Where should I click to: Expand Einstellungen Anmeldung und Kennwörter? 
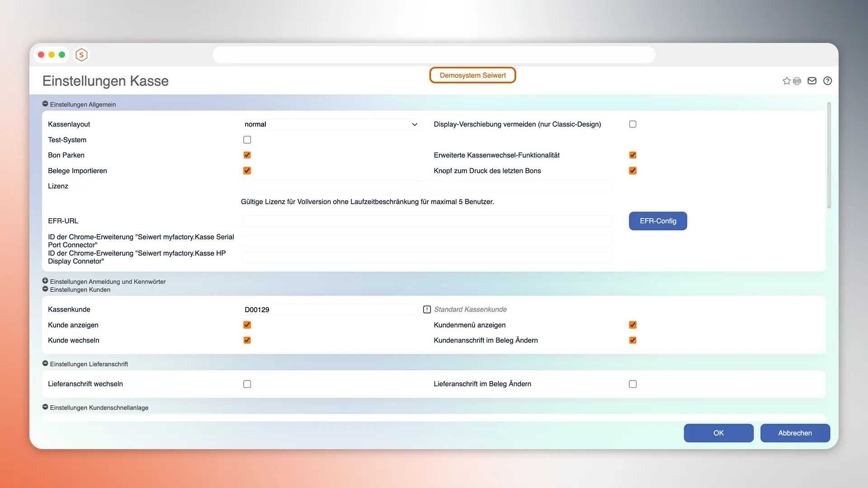(x=45, y=280)
